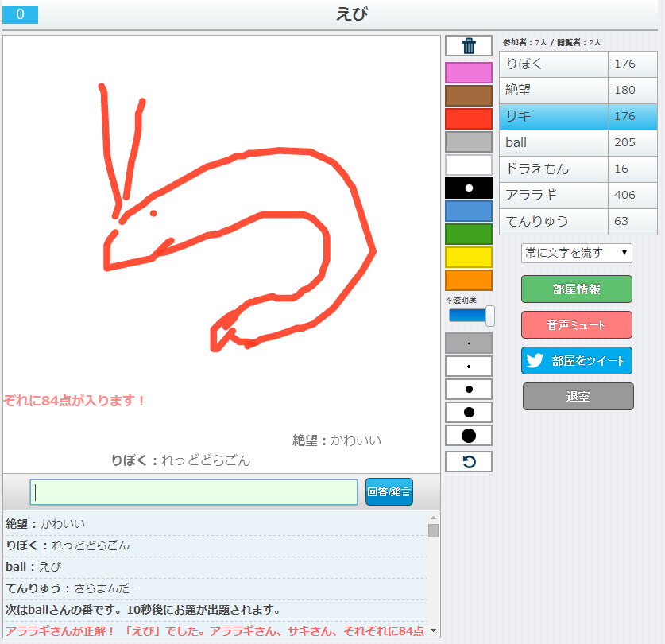The image size is (665, 644).
Task: Focus the answer text input field
Action: (194, 492)
